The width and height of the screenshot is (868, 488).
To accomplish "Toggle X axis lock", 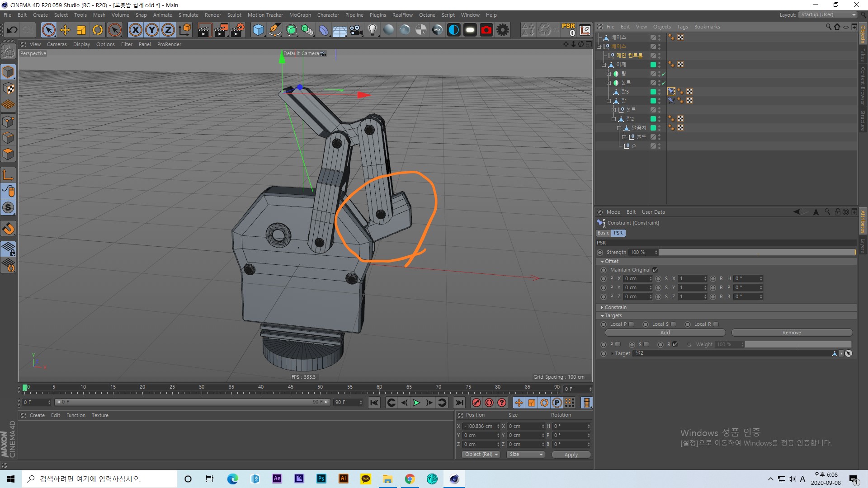I will [135, 30].
